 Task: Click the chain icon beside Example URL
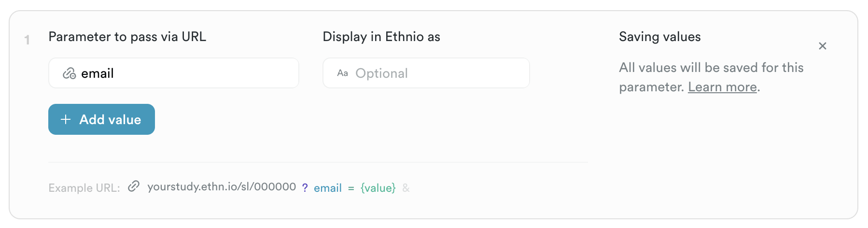tap(134, 186)
